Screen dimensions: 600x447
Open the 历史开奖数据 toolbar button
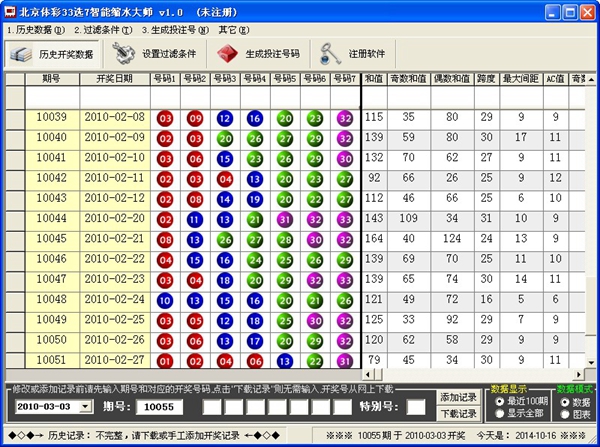(x=54, y=54)
